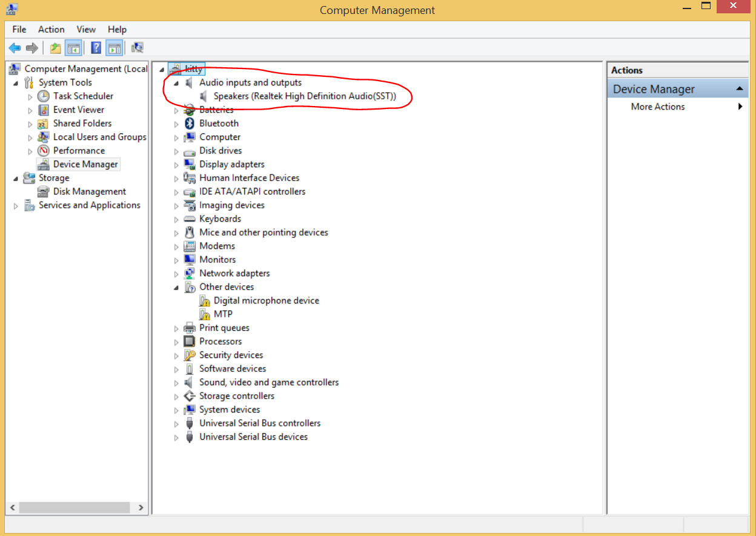
Task: Select Local Users and Groups
Action: (x=100, y=137)
